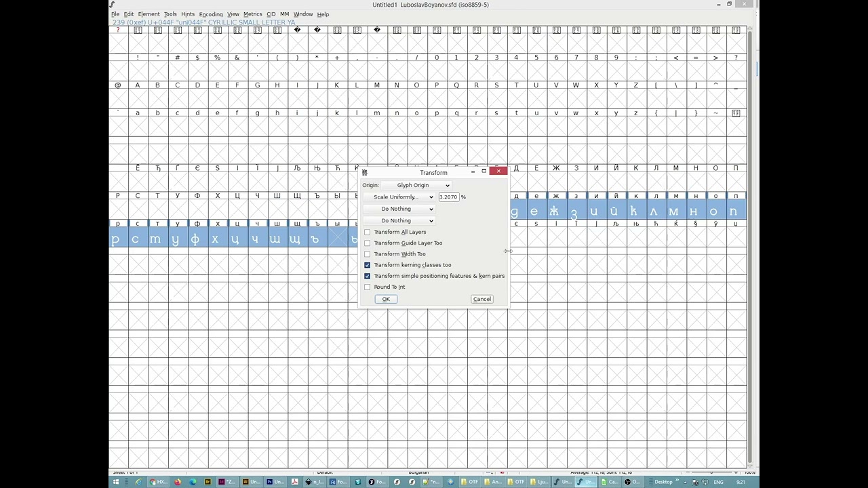Open Chrome window in the taskbar
This screenshot has width=868, height=488.
[x=159, y=482]
